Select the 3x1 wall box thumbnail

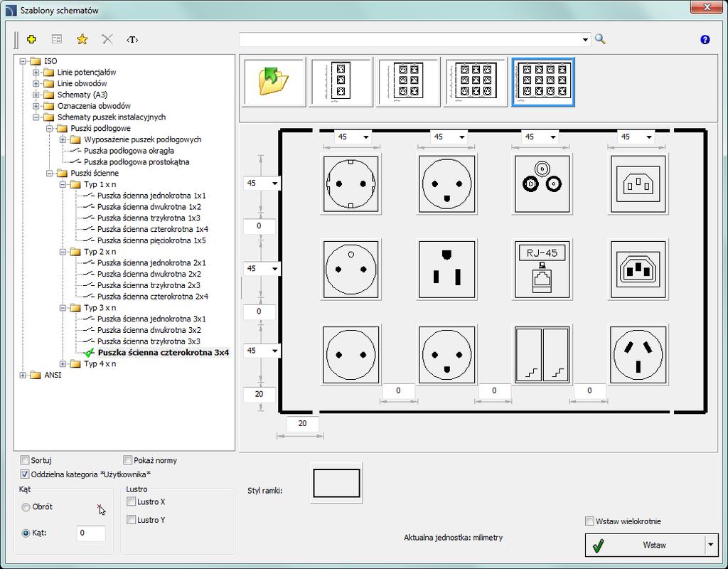(x=341, y=83)
